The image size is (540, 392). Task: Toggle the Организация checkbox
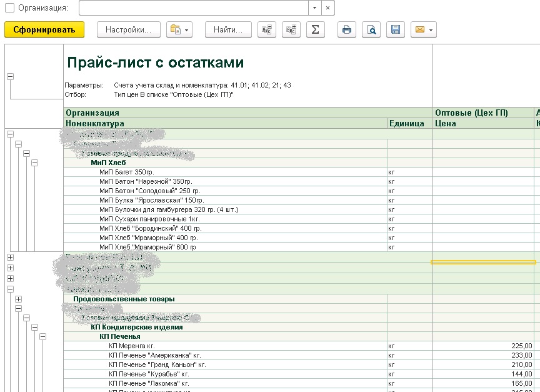[9, 8]
